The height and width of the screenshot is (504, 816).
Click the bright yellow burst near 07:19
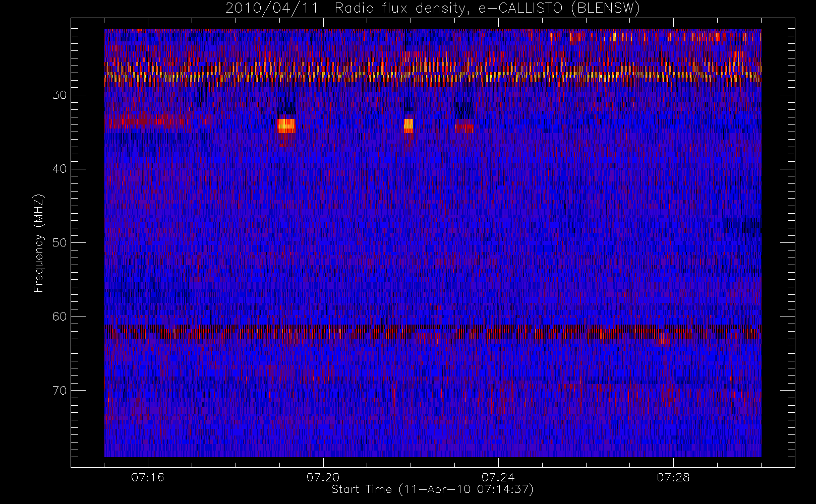[x=286, y=125]
